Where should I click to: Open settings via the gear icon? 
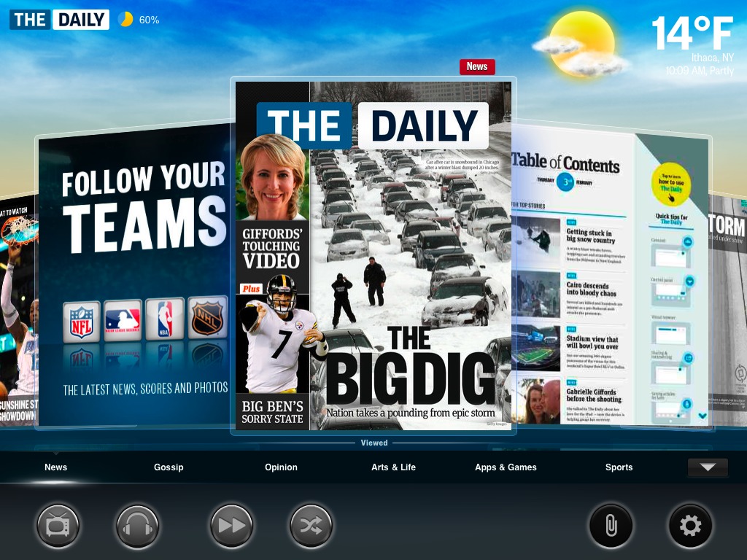pyautogui.click(x=690, y=525)
